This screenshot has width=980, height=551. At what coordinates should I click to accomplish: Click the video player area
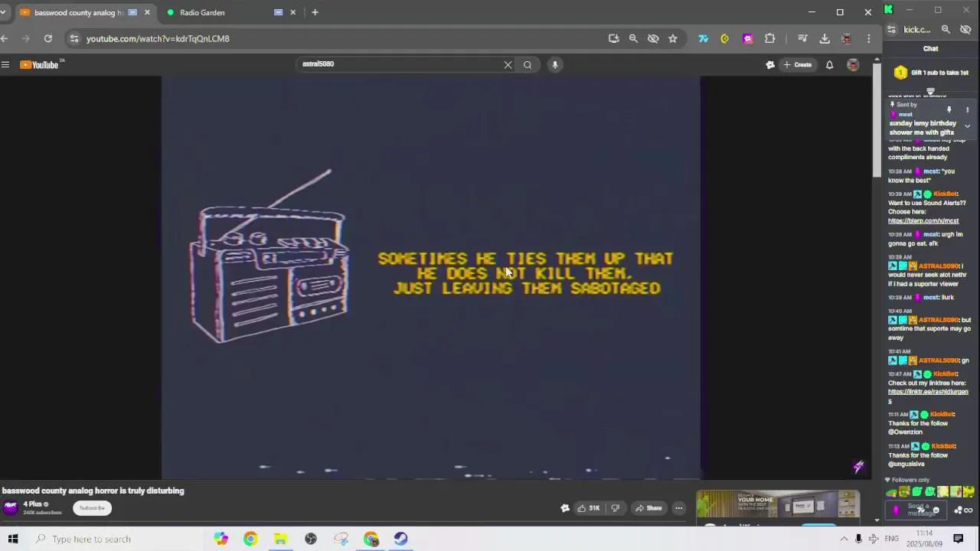430,277
